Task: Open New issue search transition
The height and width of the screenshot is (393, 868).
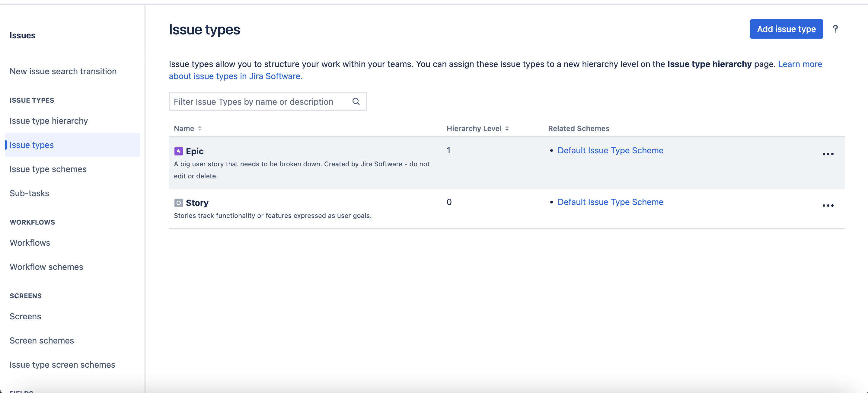Action: click(63, 72)
